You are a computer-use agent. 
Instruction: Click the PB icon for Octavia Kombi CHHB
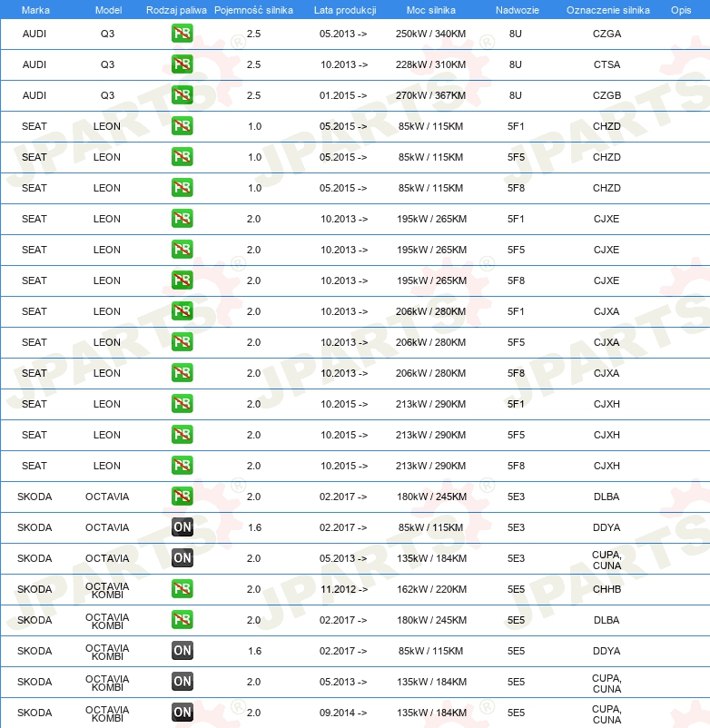pos(182,589)
